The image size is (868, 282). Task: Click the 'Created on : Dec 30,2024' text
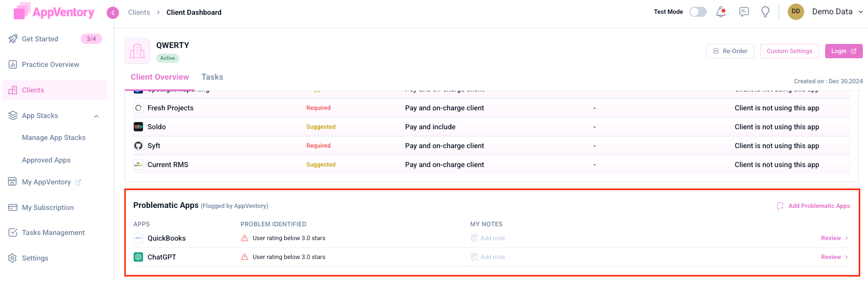pyautogui.click(x=828, y=81)
